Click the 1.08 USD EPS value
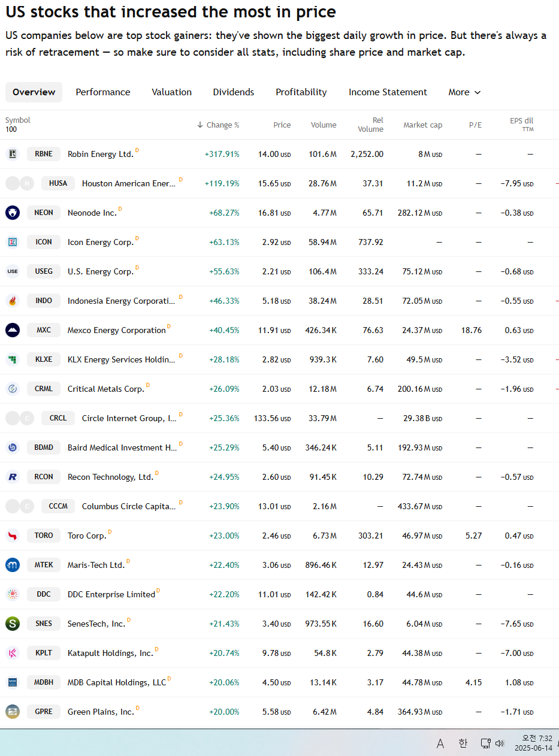 pyautogui.click(x=519, y=682)
